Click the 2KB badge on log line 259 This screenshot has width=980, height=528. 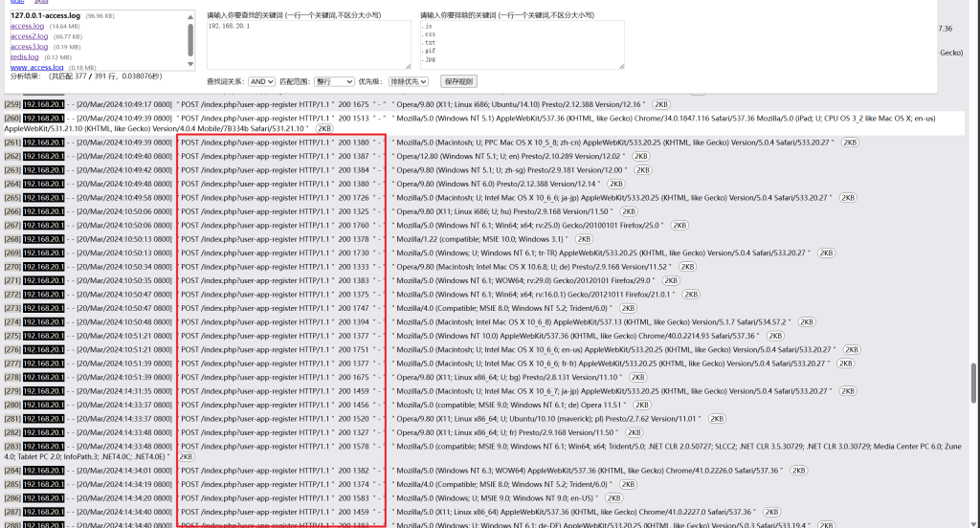pyautogui.click(x=661, y=103)
